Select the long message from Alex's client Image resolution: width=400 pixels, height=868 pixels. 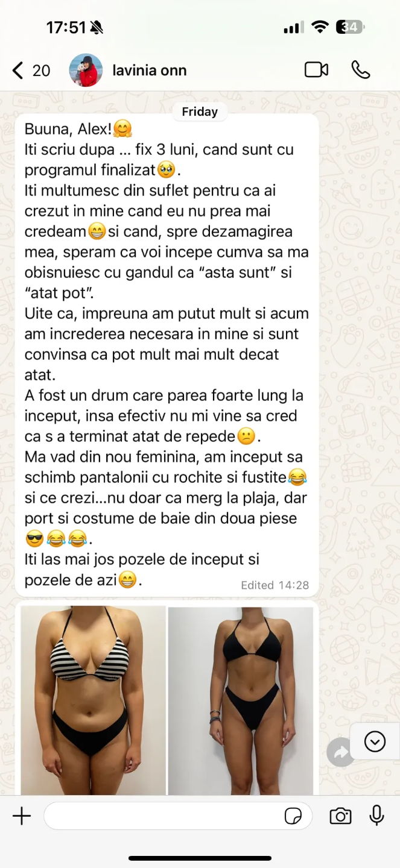[167, 354]
